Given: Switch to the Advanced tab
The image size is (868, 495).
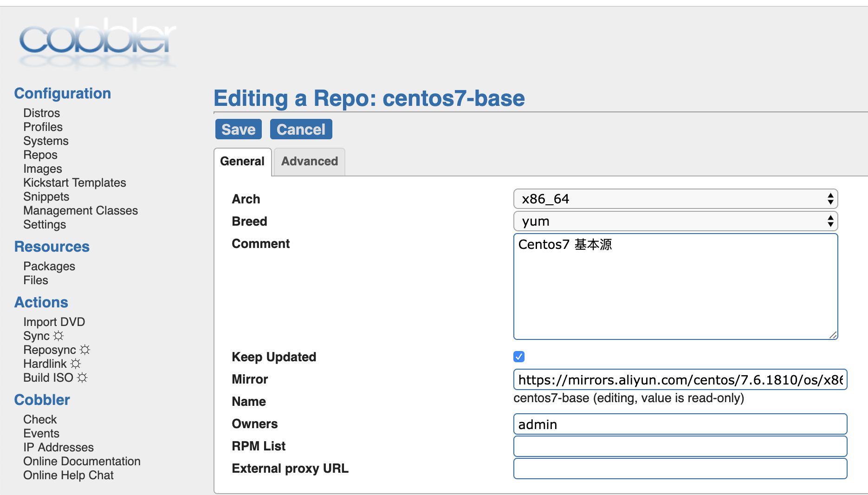Looking at the screenshot, I should [310, 161].
